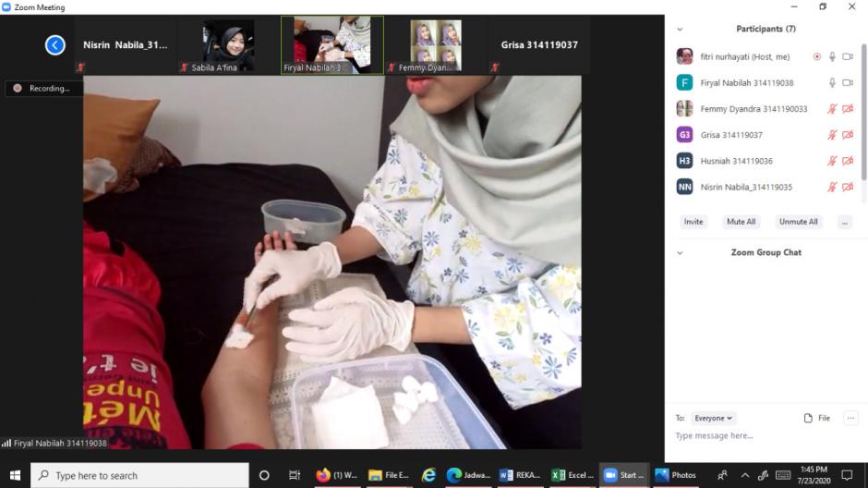Open the Word document in the taskbar

(x=519, y=475)
